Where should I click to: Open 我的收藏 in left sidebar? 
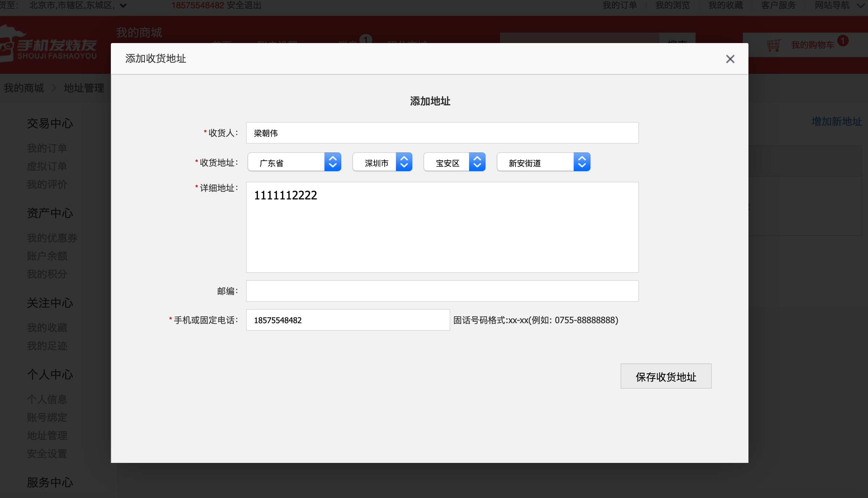(x=47, y=328)
